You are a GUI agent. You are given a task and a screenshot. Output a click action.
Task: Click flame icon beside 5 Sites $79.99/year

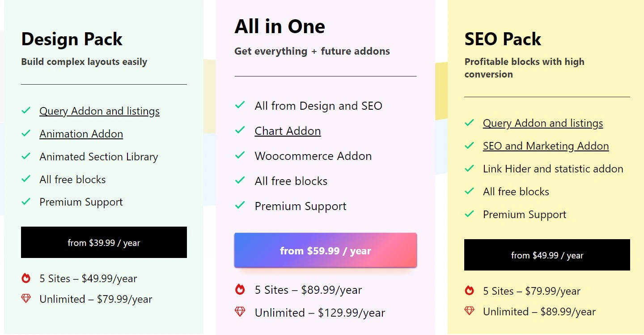pyautogui.click(x=469, y=291)
